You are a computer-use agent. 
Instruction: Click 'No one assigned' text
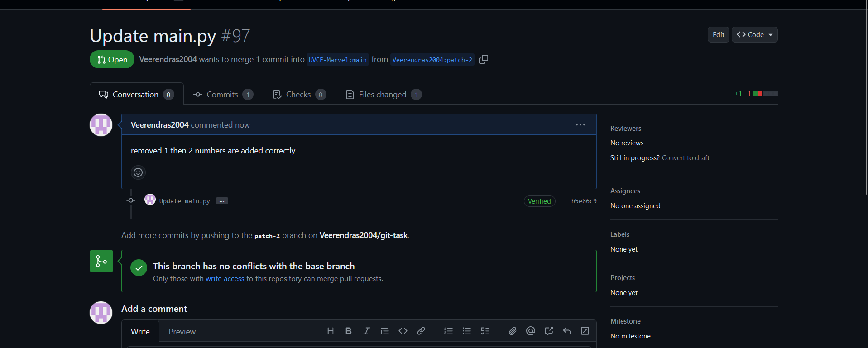coord(635,206)
